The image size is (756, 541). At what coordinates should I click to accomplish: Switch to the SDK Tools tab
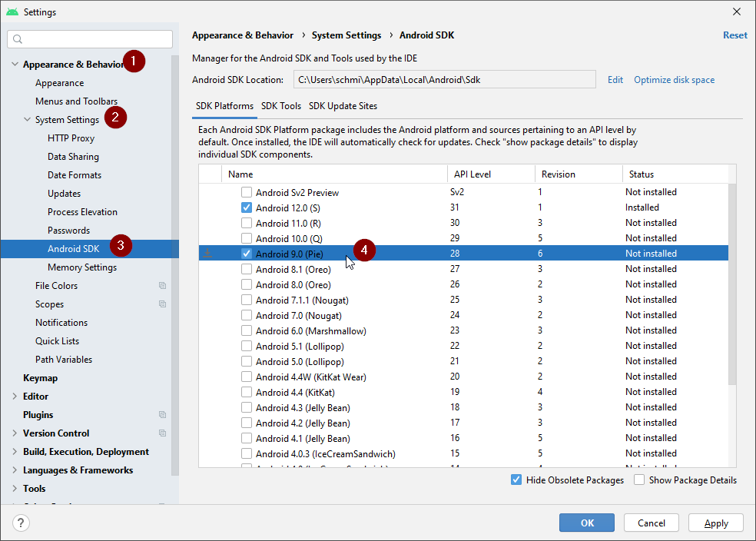pos(281,106)
